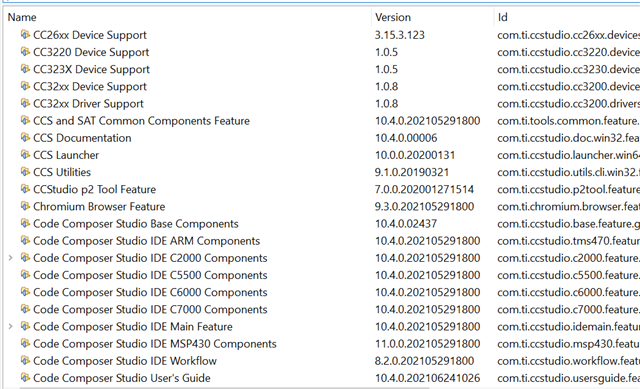
Task: Expand Code Composer Studio IDE C2000 Components
Action: (x=11, y=258)
